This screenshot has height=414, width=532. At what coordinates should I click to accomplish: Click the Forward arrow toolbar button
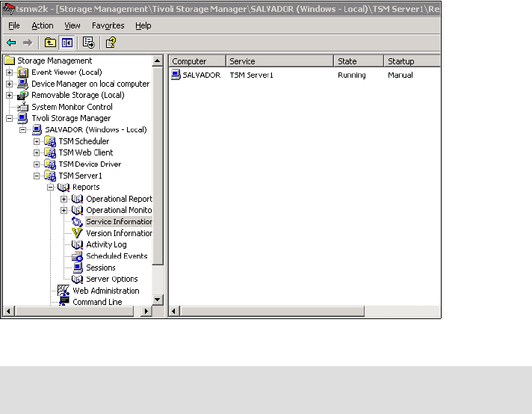click(x=28, y=43)
